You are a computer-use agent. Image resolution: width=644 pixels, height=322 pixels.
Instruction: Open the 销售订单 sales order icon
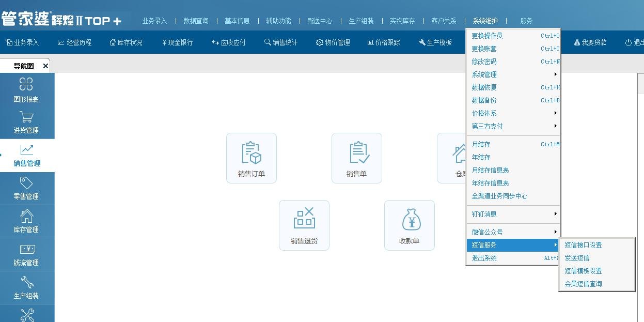pyautogui.click(x=252, y=158)
